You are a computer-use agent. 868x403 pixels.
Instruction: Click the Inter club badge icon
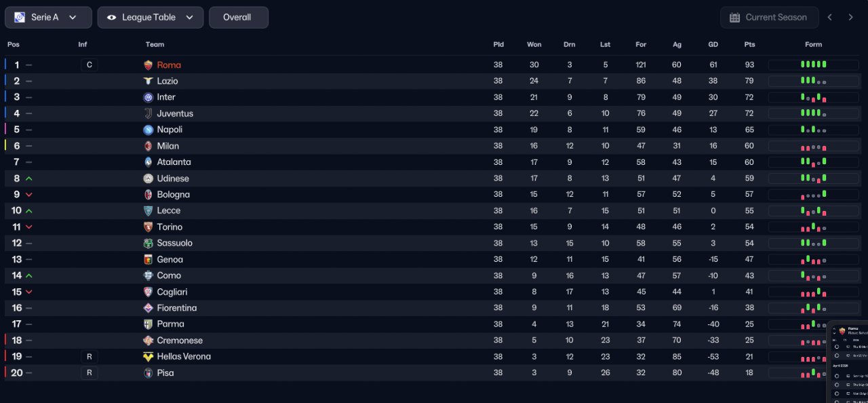pos(149,98)
